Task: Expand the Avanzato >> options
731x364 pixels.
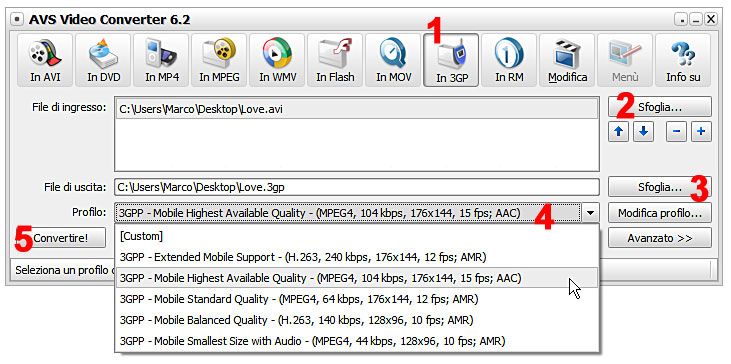Action: point(660,238)
